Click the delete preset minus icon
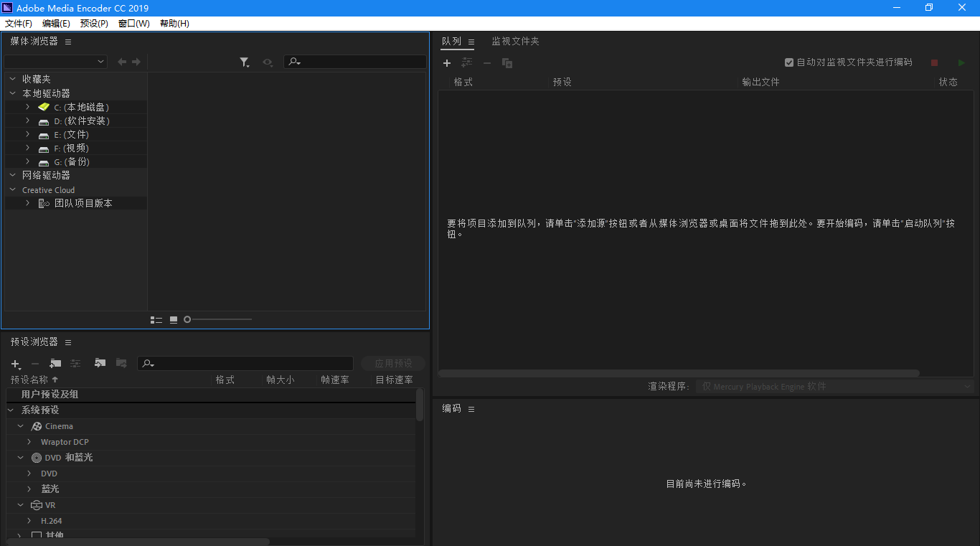 click(35, 364)
